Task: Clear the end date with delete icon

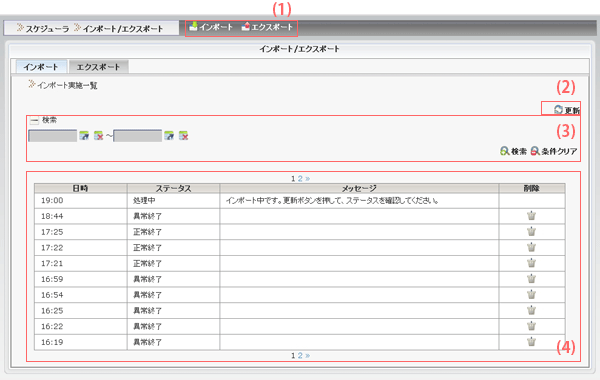Action: click(184, 136)
